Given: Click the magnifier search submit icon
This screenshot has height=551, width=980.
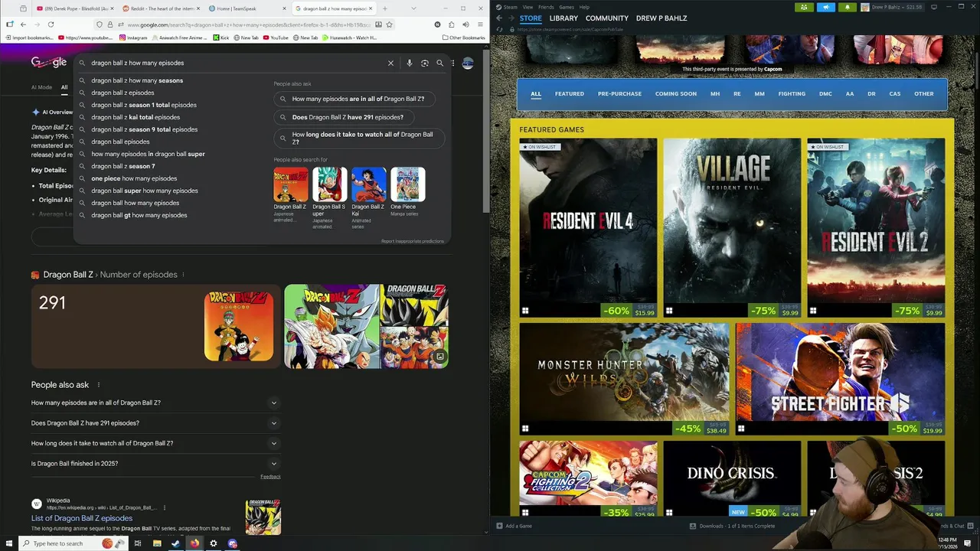Looking at the screenshot, I should (x=439, y=63).
